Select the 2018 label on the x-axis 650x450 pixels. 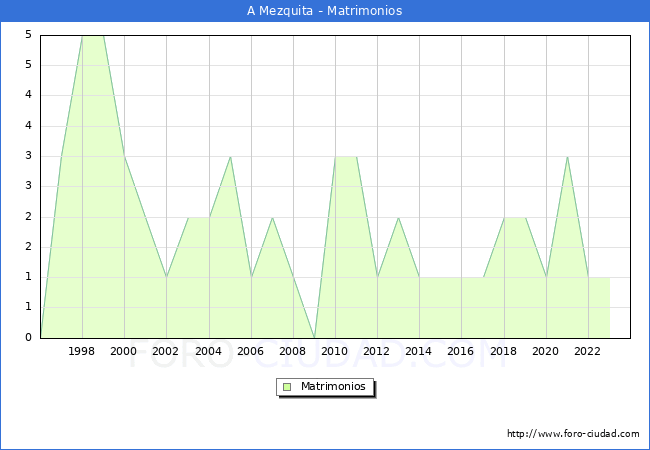click(x=504, y=351)
